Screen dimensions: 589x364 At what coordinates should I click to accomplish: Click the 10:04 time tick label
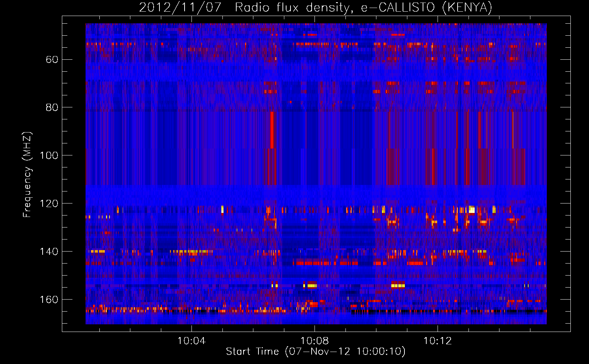(191, 341)
